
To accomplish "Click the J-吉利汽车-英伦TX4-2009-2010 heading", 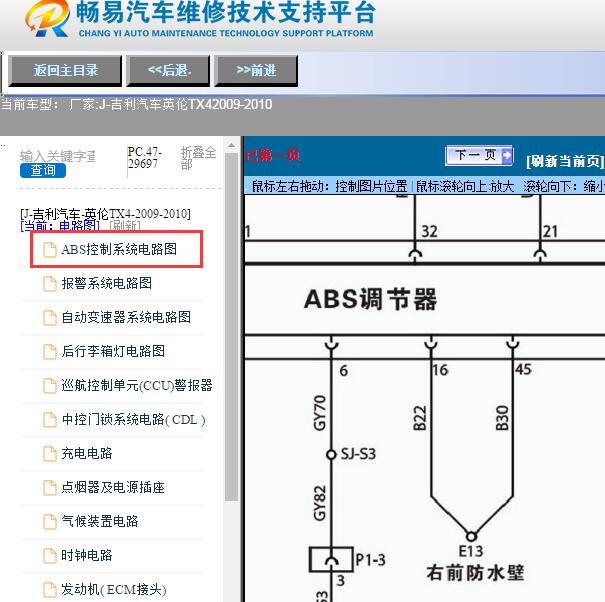I will point(105,213).
